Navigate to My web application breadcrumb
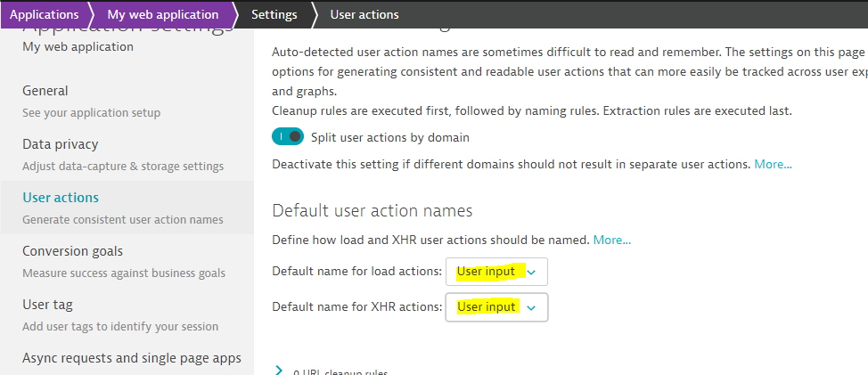 162,14
